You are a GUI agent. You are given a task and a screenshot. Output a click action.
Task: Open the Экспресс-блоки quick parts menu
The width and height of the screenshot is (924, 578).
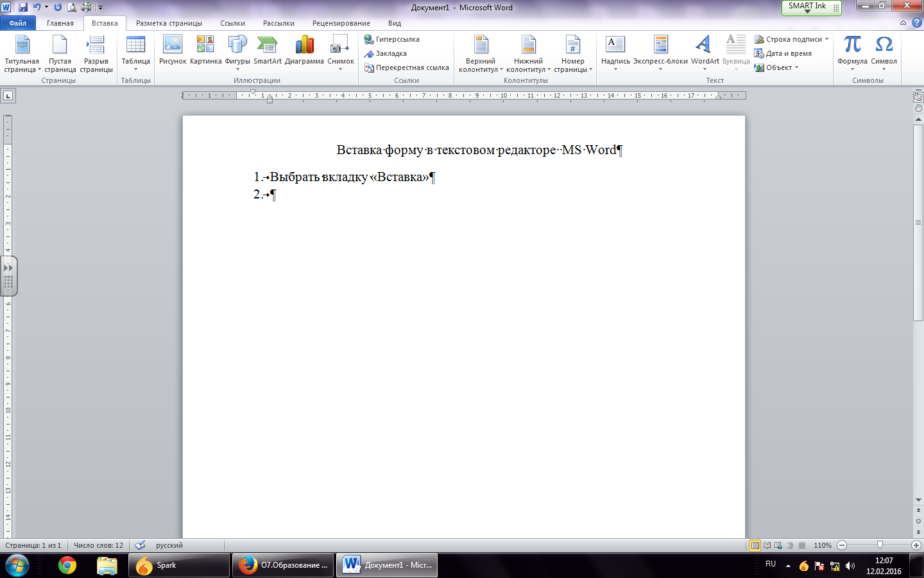point(660,54)
